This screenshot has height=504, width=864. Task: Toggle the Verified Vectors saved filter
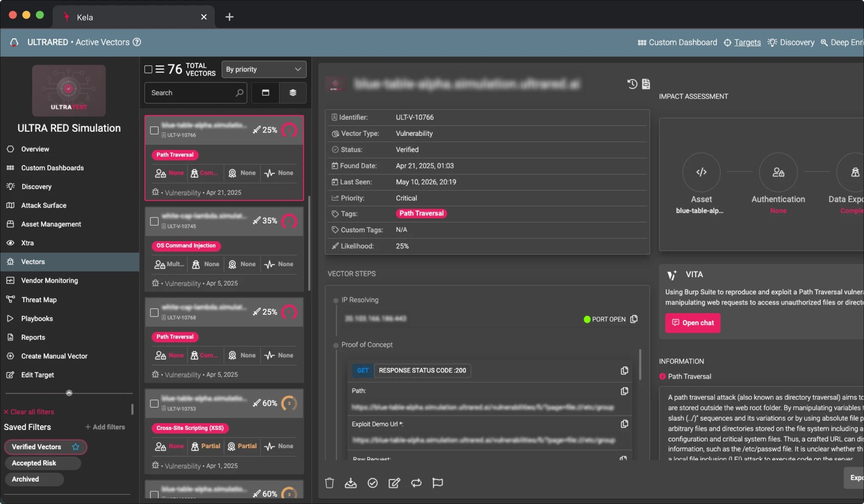(46, 447)
